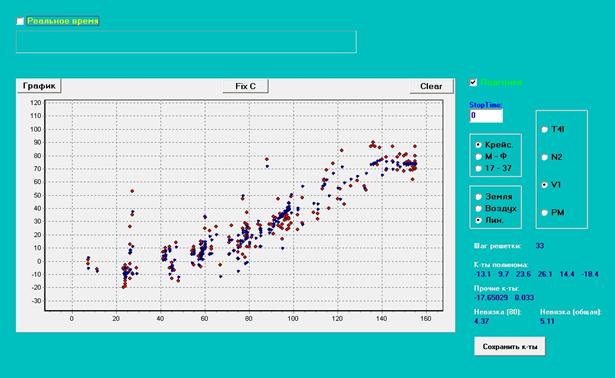This screenshot has height=378, width=615.
Task: Focus the StopTime input field
Action: point(486,116)
